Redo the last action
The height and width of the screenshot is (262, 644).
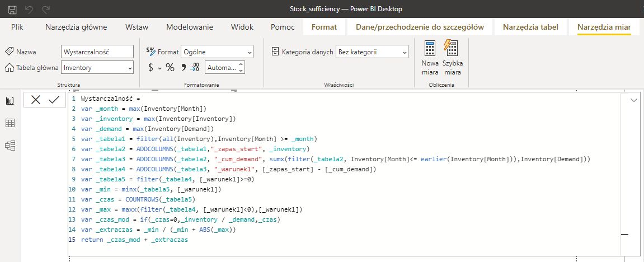click(x=46, y=8)
